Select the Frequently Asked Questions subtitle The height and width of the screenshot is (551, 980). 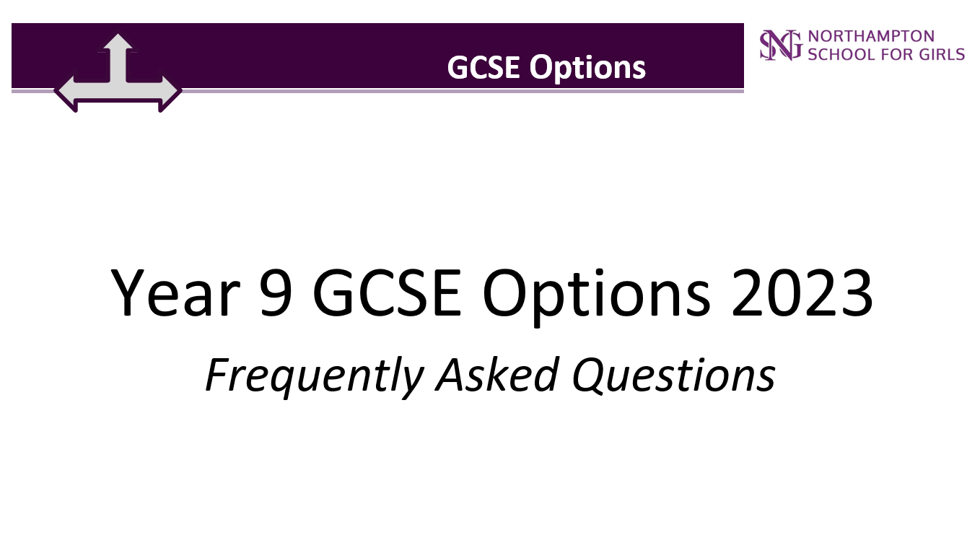(491, 376)
